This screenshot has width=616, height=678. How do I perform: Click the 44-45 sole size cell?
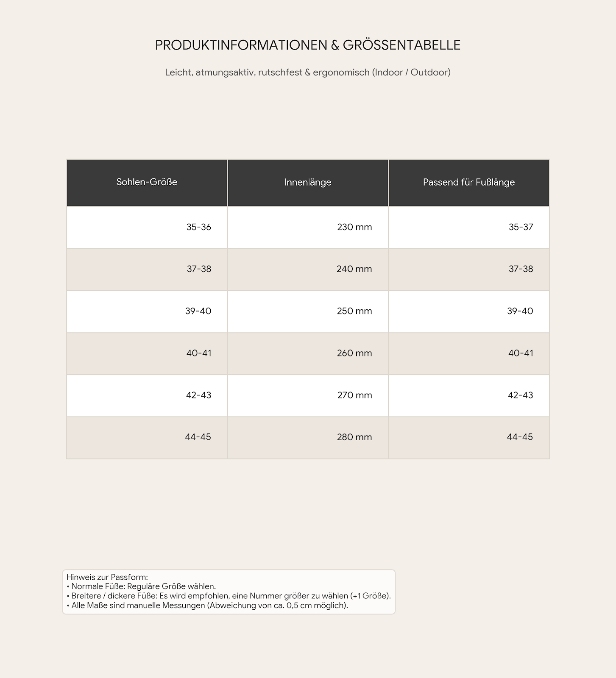(x=147, y=437)
